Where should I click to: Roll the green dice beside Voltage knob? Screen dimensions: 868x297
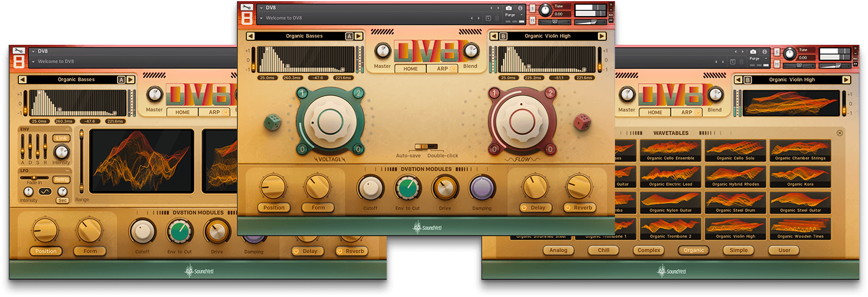(x=273, y=123)
